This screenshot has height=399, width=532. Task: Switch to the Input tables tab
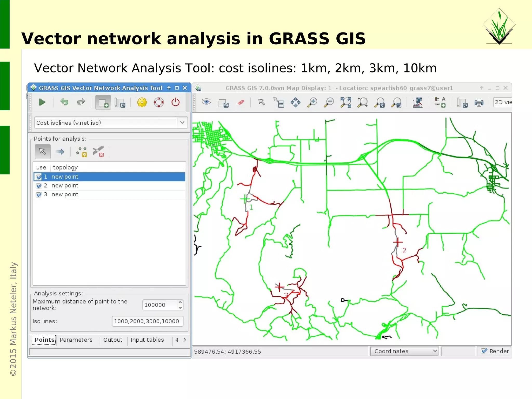click(x=147, y=340)
